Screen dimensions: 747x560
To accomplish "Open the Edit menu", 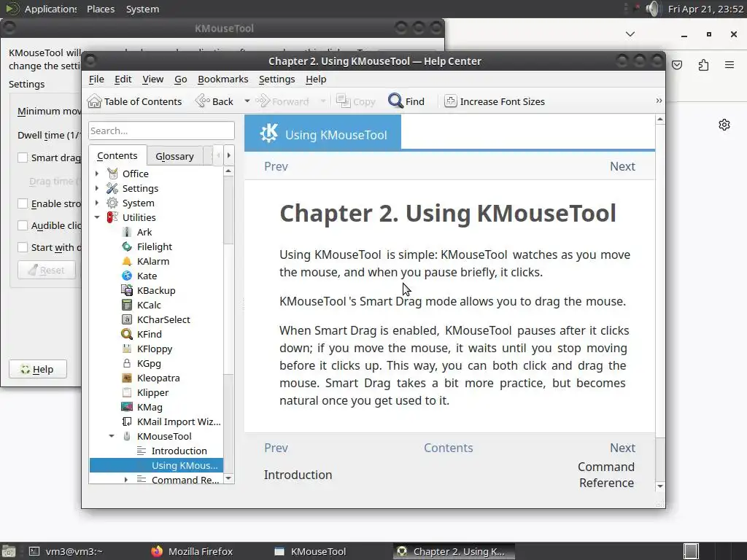I will (123, 79).
